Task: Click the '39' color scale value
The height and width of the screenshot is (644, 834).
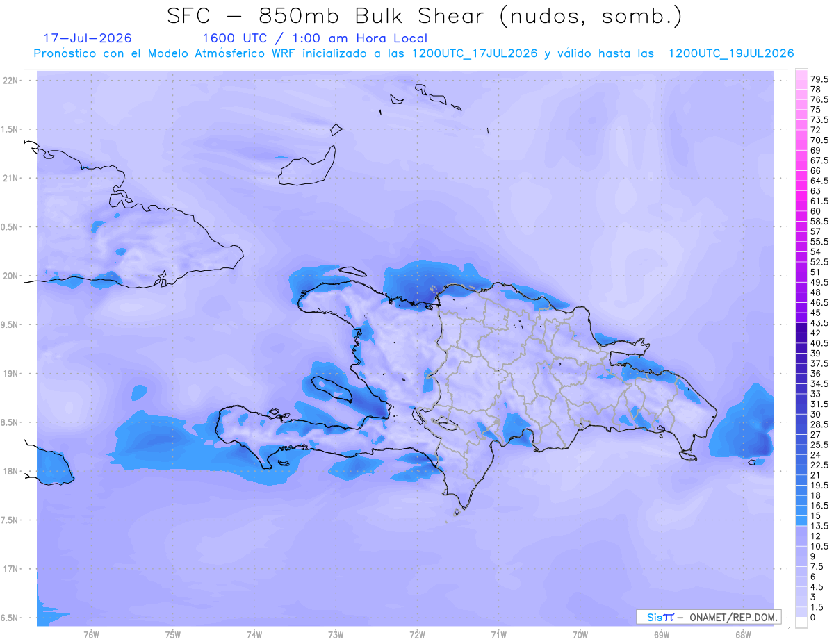Action: tap(816, 354)
